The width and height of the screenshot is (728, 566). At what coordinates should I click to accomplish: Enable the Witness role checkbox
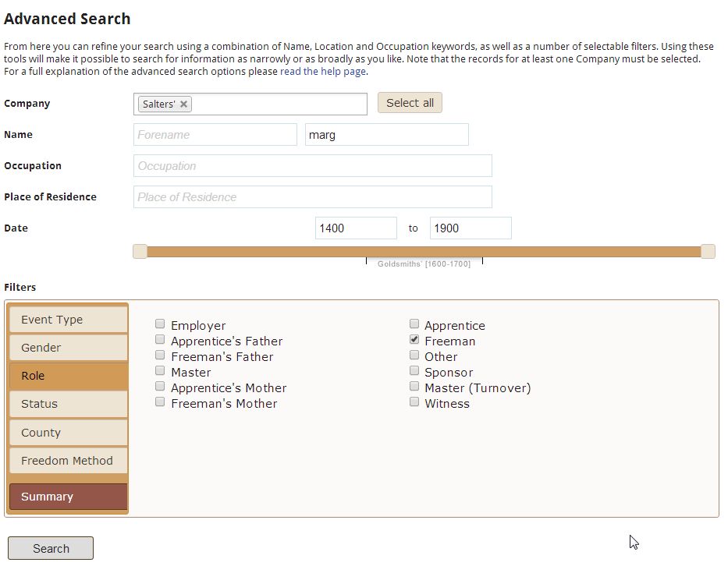[414, 402]
